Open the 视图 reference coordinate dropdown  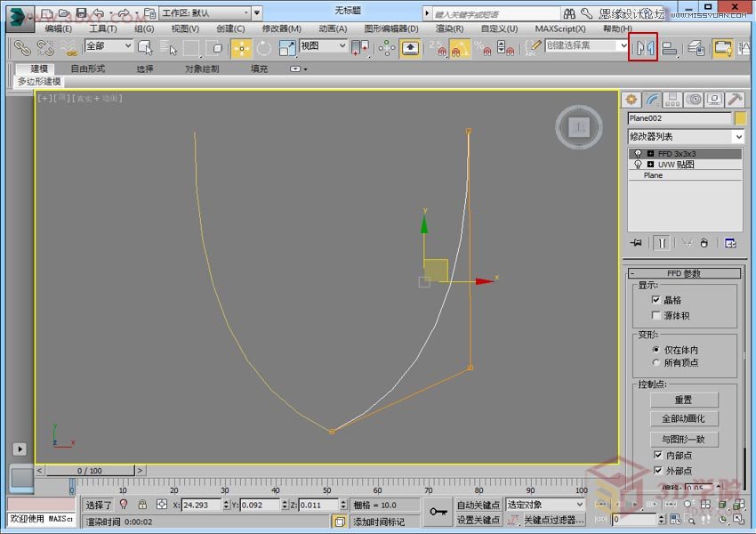(323, 45)
